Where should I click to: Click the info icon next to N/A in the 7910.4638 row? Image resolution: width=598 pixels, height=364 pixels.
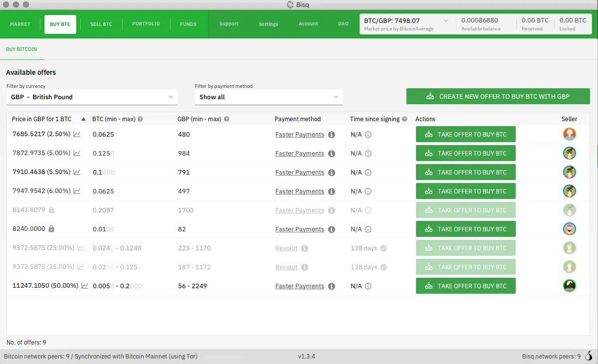click(368, 173)
